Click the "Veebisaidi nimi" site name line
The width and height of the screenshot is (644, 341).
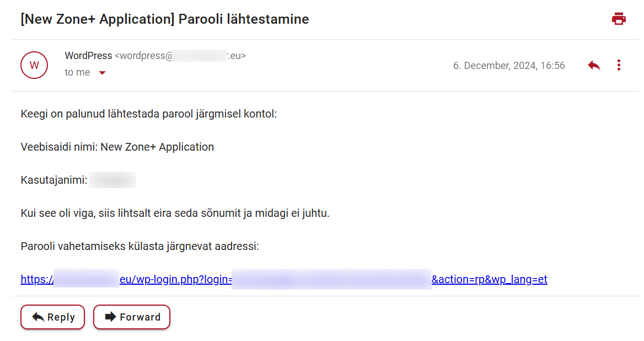(117, 147)
